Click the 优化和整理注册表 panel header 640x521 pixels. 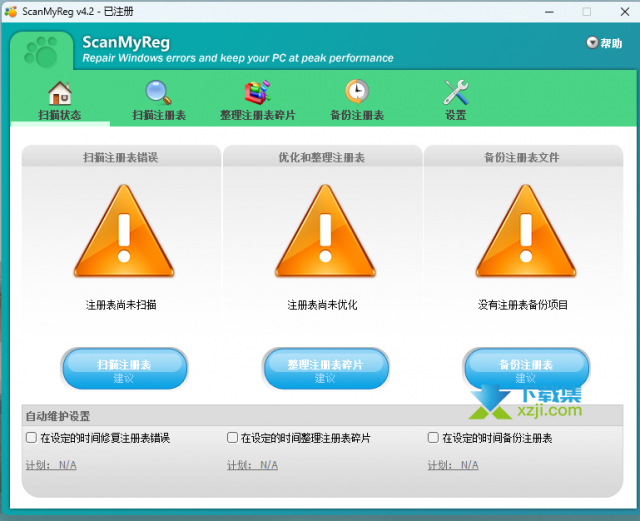coord(322,158)
